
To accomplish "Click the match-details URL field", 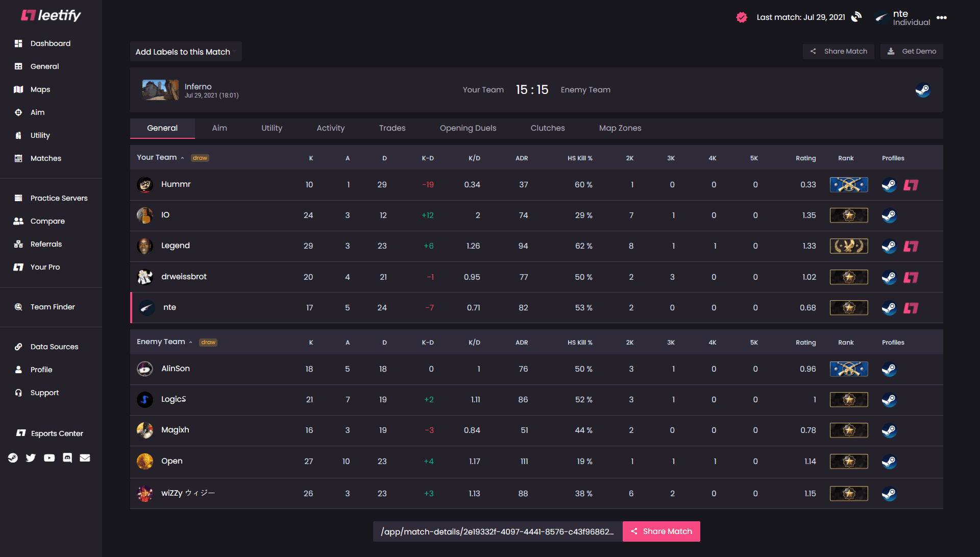I will click(x=498, y=531).
